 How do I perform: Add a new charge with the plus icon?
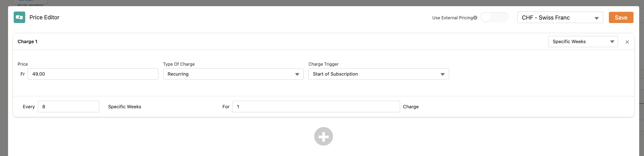[323, 136]
